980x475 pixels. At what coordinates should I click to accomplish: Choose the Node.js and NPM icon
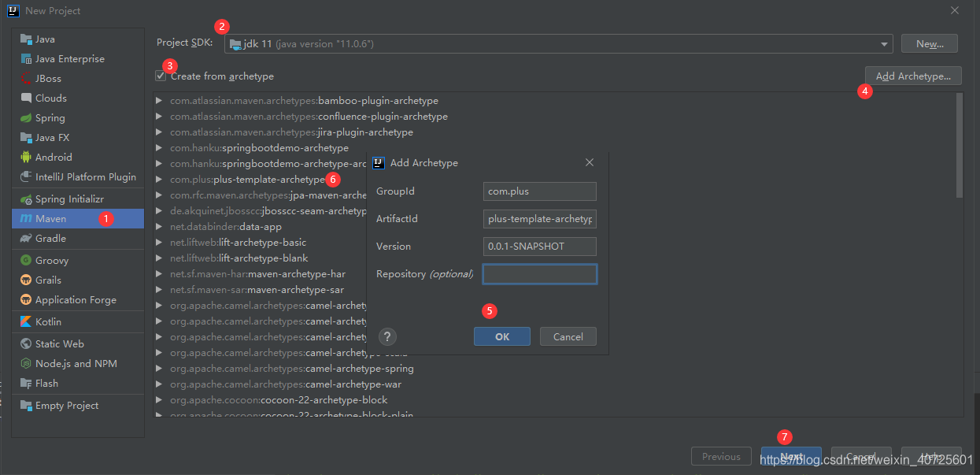[x=27, y=364]
